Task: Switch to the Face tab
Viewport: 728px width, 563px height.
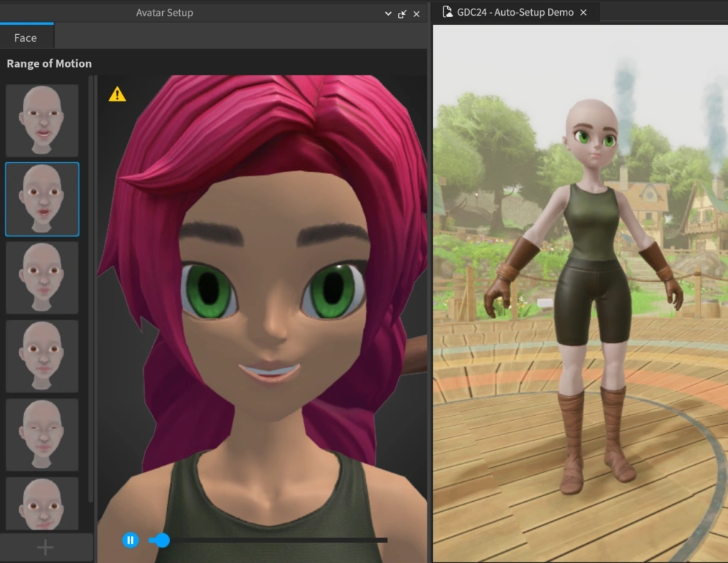Action: tap(26, 38)
